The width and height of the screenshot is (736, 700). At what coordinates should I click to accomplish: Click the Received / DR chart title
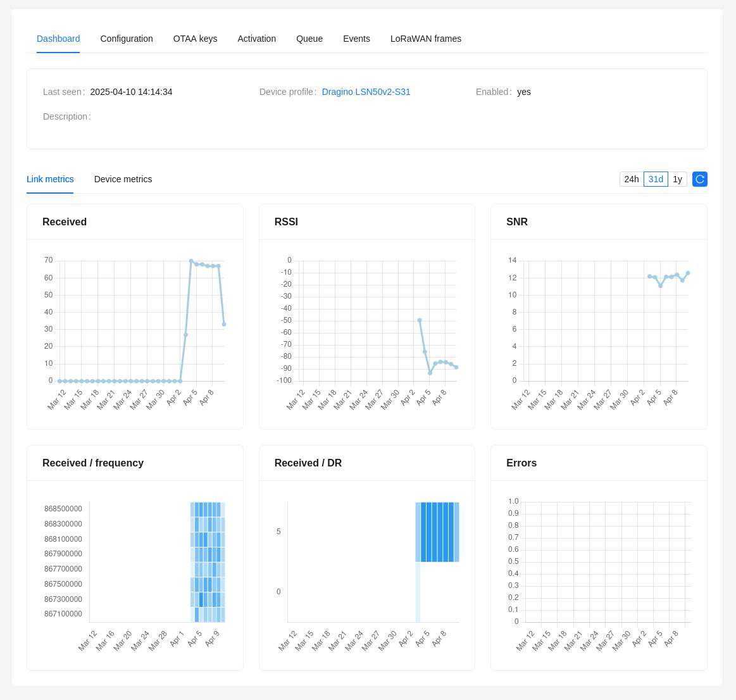[x=308, y=463]
